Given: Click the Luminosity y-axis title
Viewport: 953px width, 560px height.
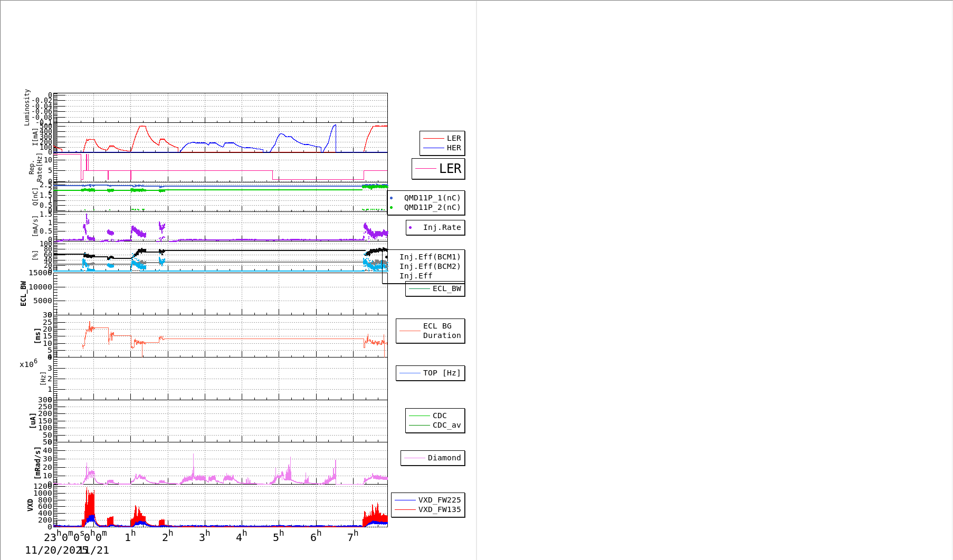Looking at the screenshot, I should (27, 107).
